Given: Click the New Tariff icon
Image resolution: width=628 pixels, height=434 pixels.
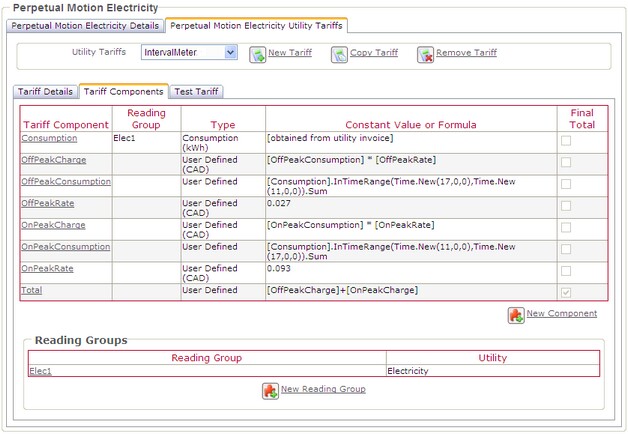Looking at the screenshot, I should pos(258,54).
